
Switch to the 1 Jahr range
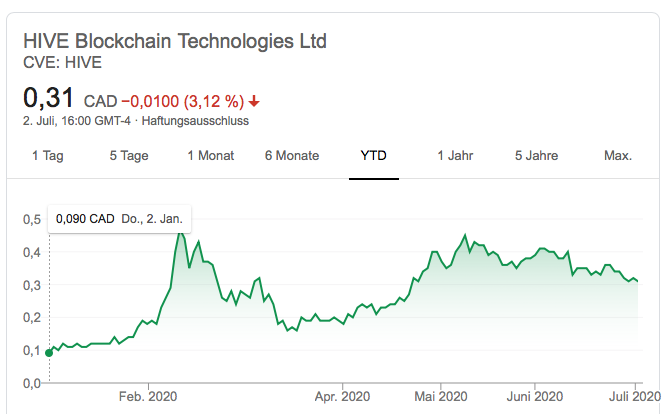(455, 155)
